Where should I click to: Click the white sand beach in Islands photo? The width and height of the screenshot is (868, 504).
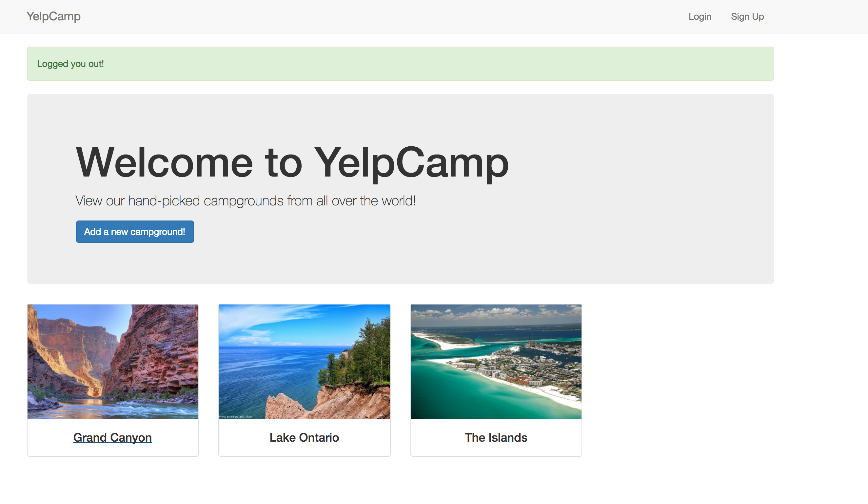[551, 393]
